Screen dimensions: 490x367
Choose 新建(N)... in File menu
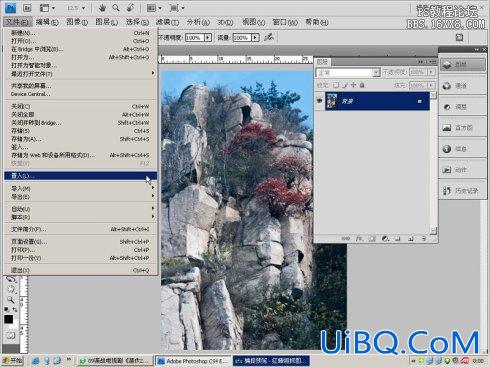79,33
